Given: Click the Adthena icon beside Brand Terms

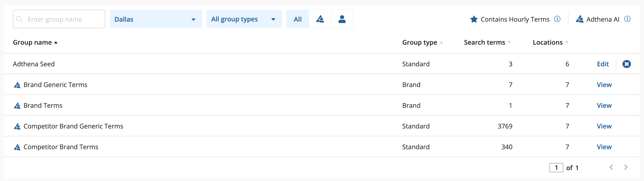Looking at the screenshot, I should coord(17,106).
